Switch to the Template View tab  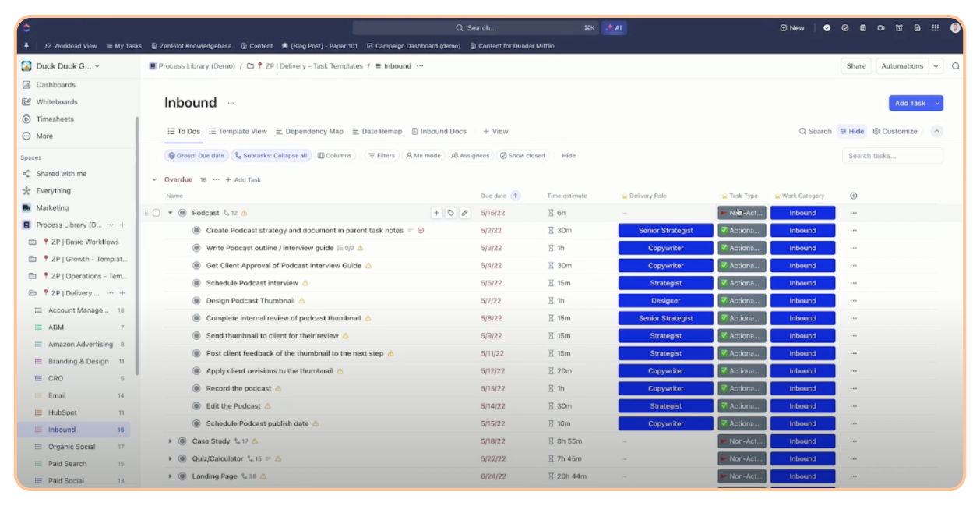coord(238,131)
